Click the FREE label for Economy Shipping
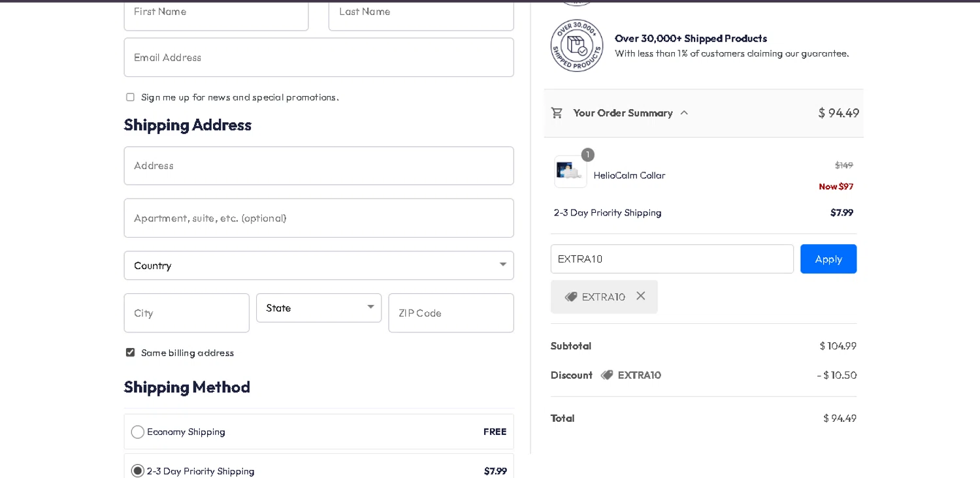 (495, 432)
